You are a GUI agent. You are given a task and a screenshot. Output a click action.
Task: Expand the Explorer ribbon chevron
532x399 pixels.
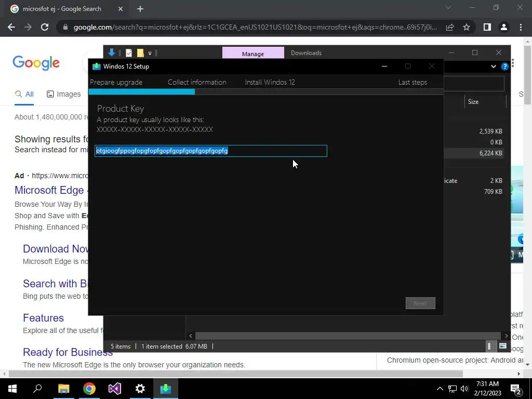click(x=494, y=66)
